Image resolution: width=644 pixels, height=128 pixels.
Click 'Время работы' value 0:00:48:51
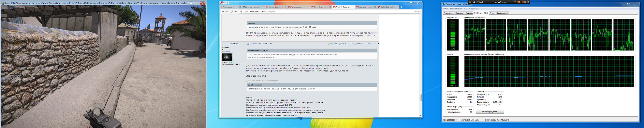pyautogui.click(x=498, y=102)
